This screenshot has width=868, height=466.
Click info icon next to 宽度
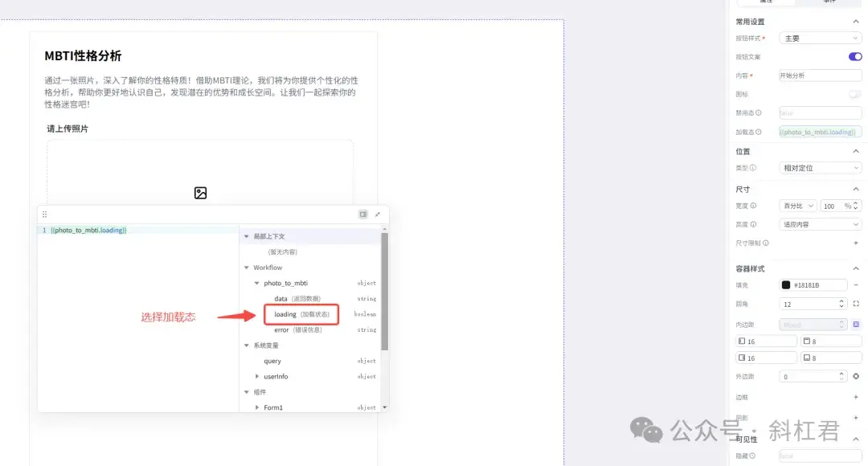click(753, 206)
